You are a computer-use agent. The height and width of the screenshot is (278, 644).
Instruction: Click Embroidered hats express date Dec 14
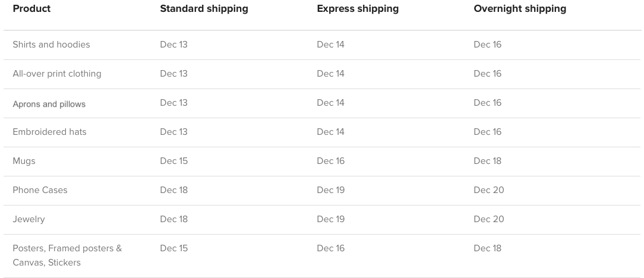(x=331, y=132)
